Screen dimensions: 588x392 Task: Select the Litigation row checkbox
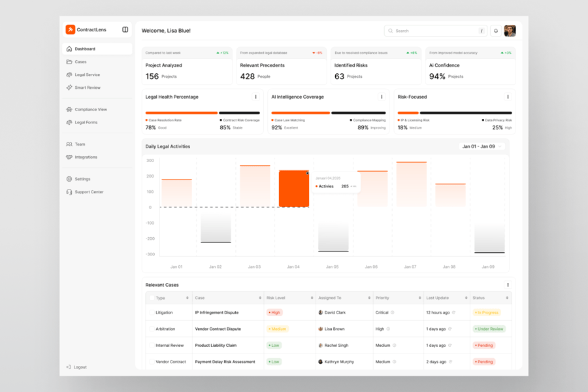[x=152, y=312]
